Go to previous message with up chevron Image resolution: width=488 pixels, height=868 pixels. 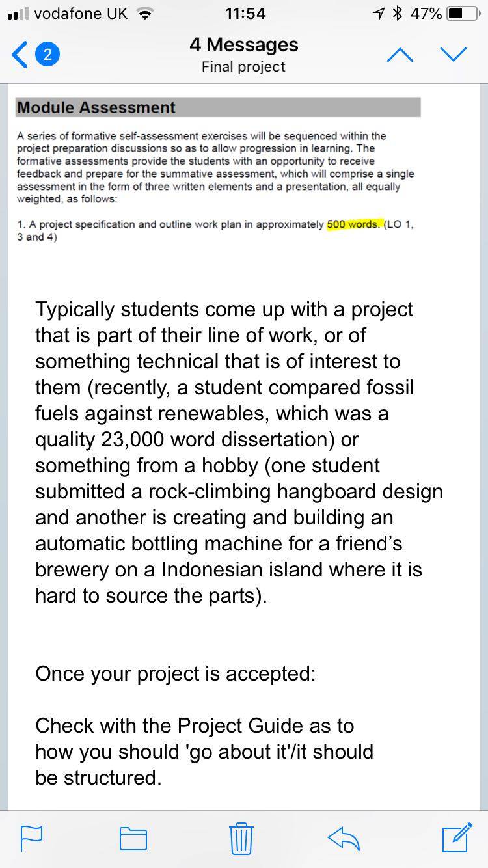click(x=400, y=56)
